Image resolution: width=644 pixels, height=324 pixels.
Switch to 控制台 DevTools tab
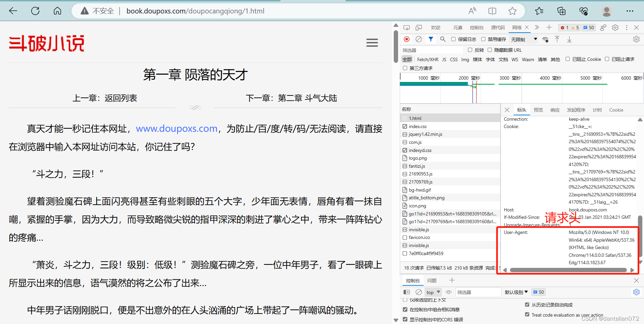pos(476,28)
